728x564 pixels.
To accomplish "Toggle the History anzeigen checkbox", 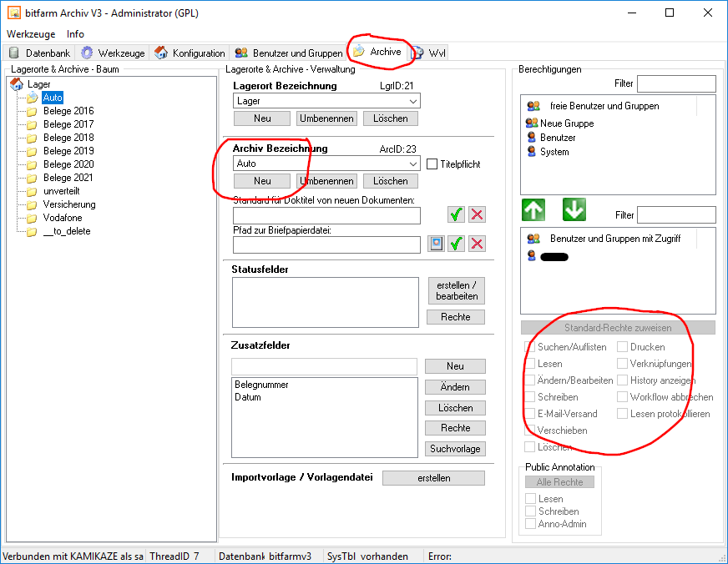I will point(622,380).
